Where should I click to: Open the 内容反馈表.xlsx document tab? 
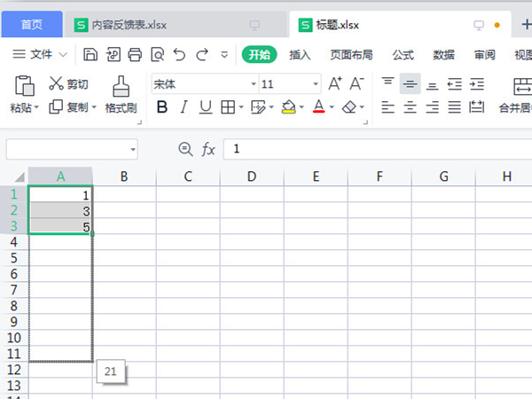click(133, 24)
